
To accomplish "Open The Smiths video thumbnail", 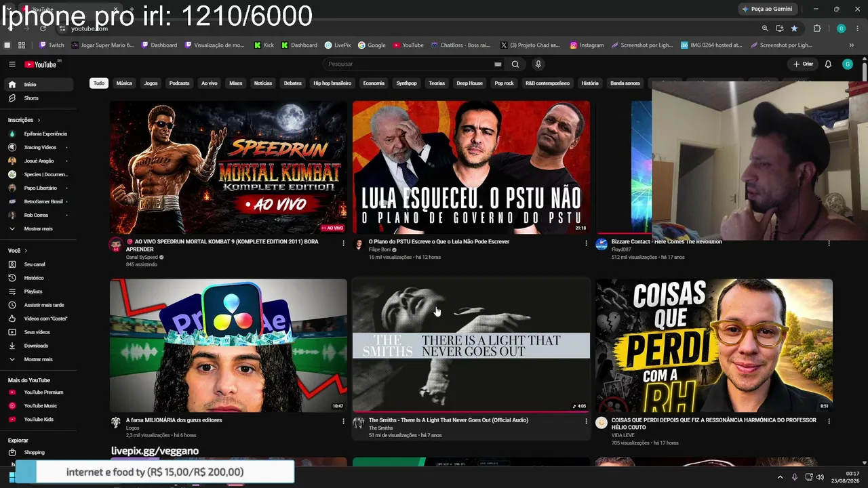I will click(471, 346).
